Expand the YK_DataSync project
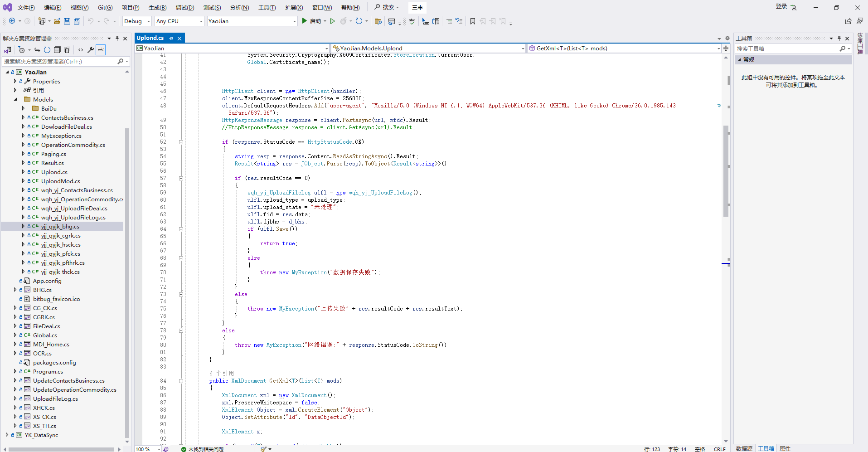This screenshot has width=868, height=452. [7, 435]
